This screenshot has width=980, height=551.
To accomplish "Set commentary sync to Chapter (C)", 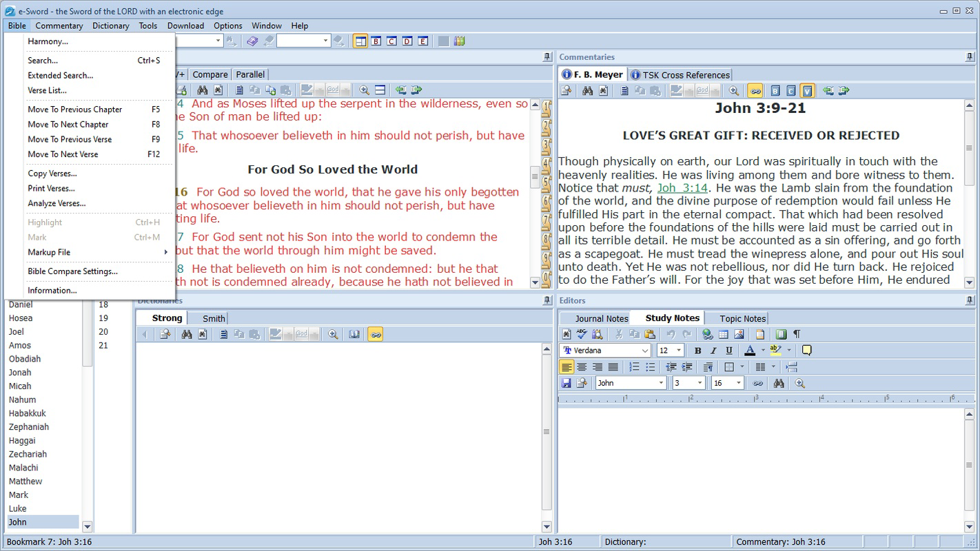I will click(x=791, y=91).
